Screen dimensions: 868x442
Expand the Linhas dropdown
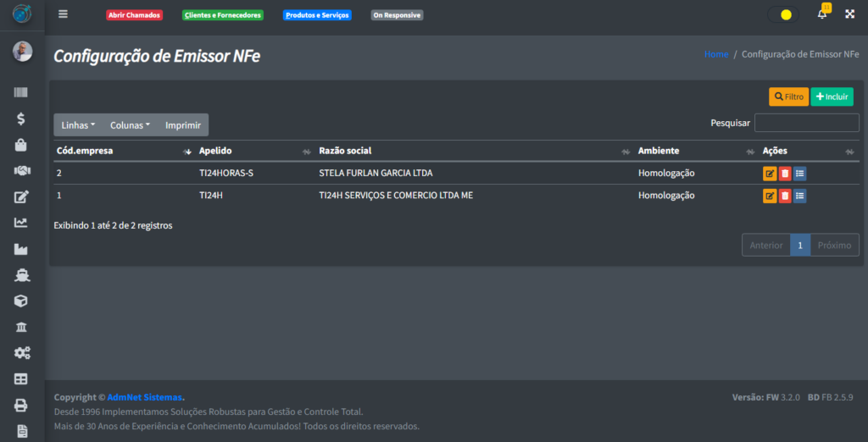point(78,125)
